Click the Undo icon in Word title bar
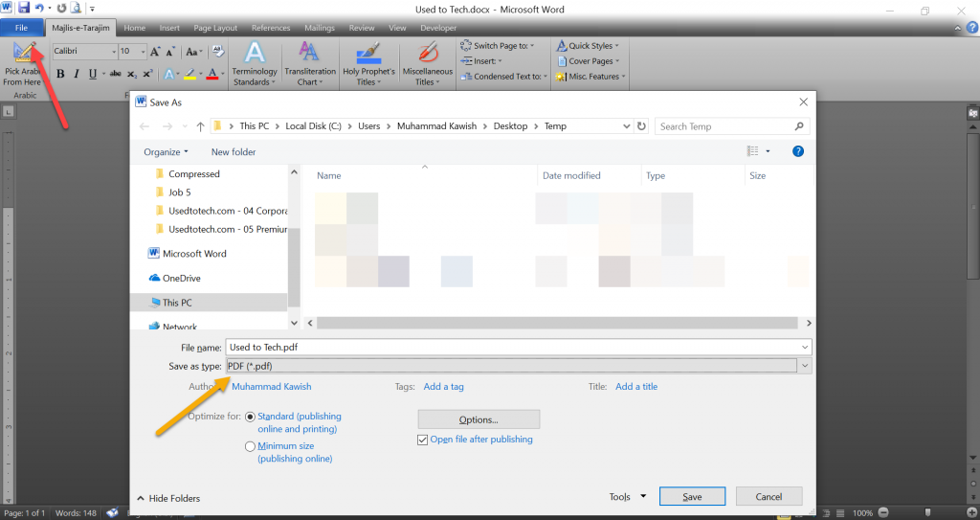The height and width of the screenshot is (520, 980). click(39, 8)
